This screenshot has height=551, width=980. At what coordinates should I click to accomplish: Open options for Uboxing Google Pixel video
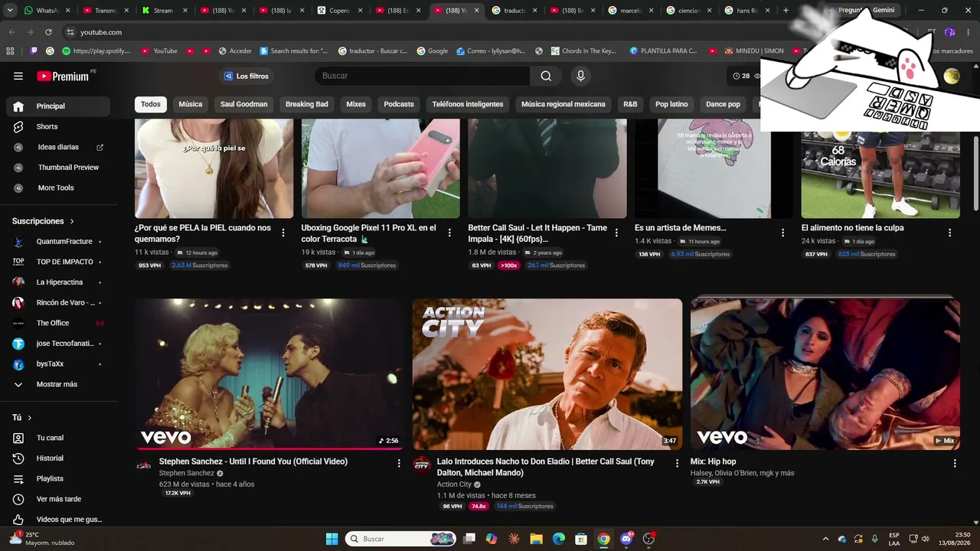tap(449, 233)
